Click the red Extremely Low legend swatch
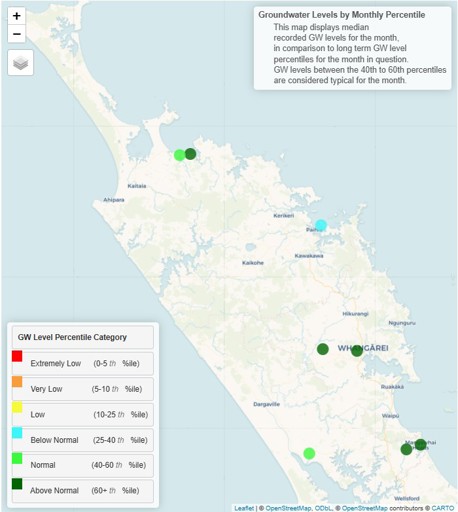Image resolution: width=458 pixels, height=512 pixels. click(17, 356)
